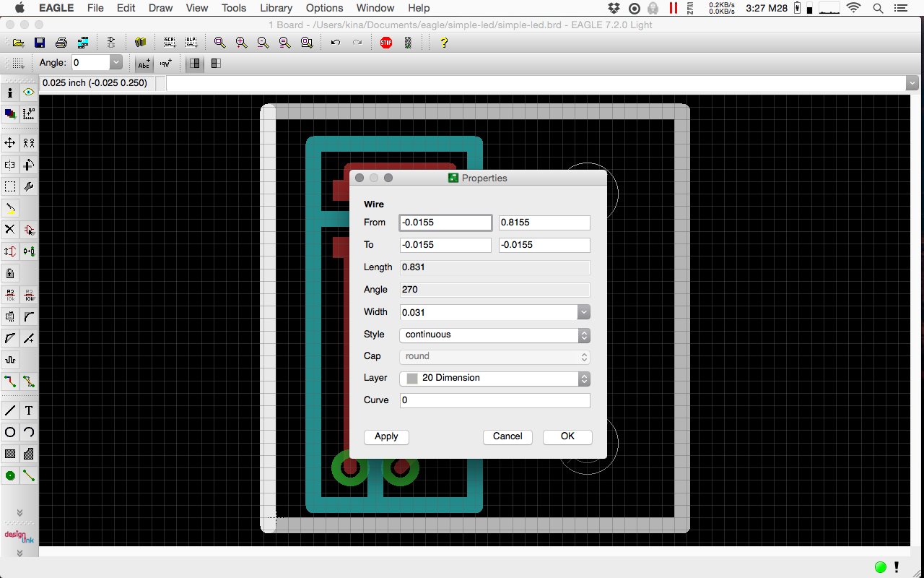Viewport: 924px width, 578px height.
Task: Undo the last action
Action: (x=335, y=43)
